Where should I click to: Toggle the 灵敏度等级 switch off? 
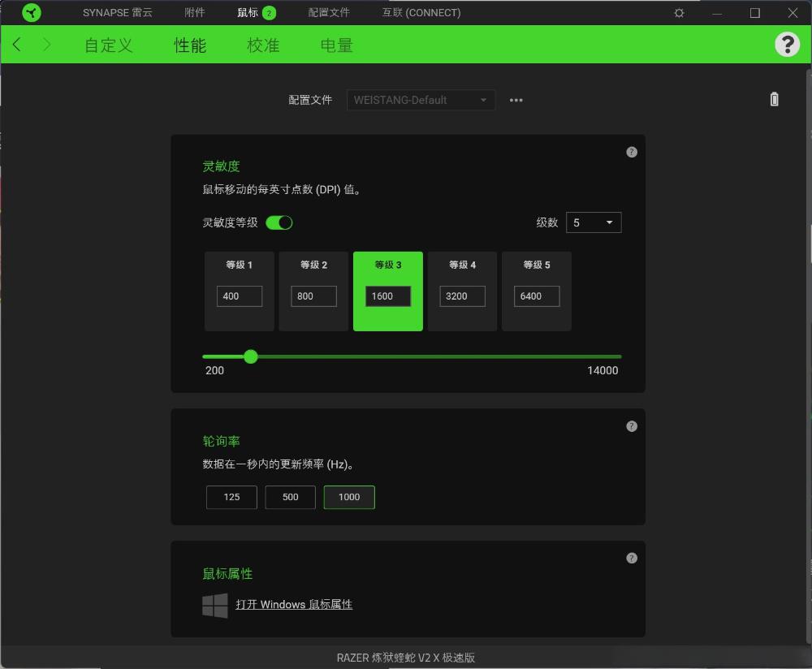279,222
